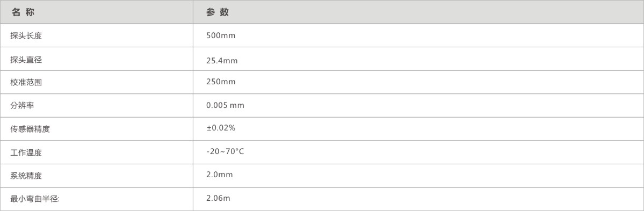
Task: Click the 传感器精度 table row
Action: pyautogui.click(x=322, y=129)
